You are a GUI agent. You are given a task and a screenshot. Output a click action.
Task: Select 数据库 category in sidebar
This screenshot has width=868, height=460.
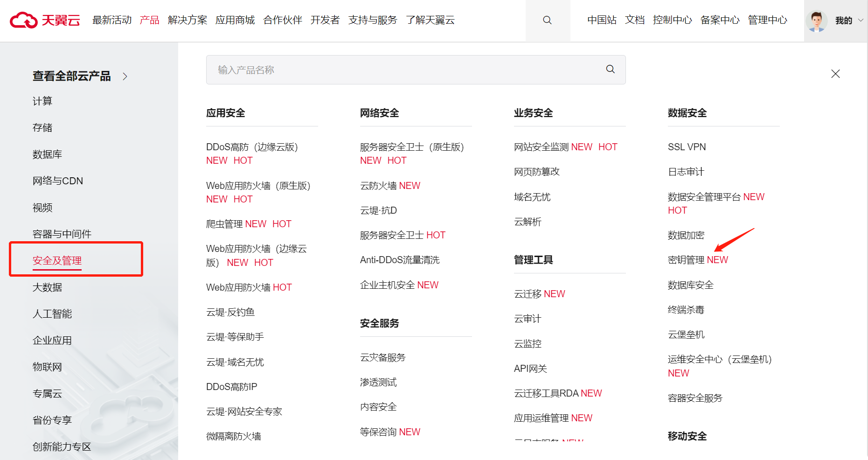tap(47, 154)
